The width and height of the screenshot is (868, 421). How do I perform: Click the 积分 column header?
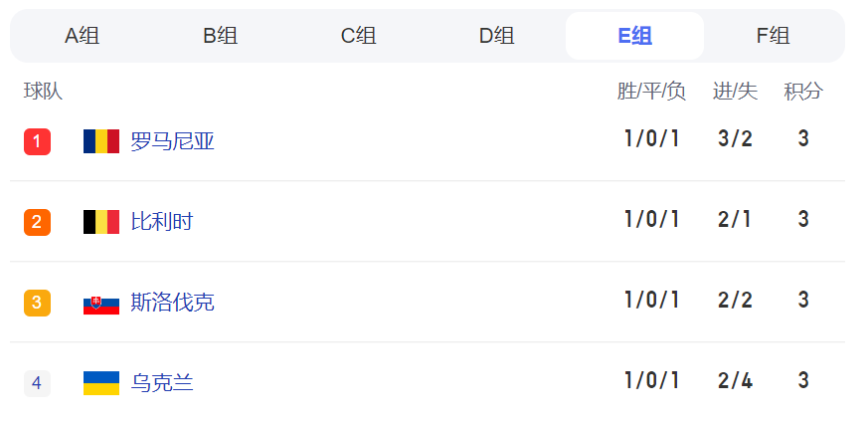803,92
